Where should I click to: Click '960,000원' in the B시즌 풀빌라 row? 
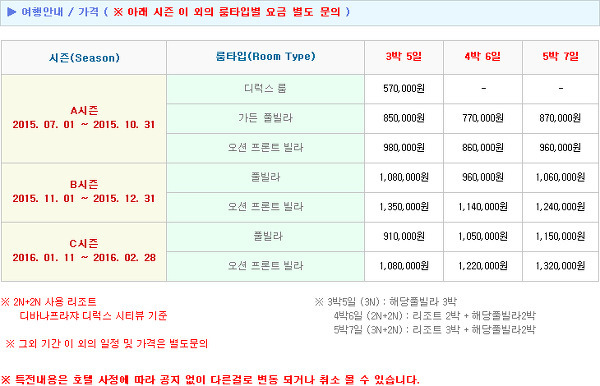click(483, 178)
